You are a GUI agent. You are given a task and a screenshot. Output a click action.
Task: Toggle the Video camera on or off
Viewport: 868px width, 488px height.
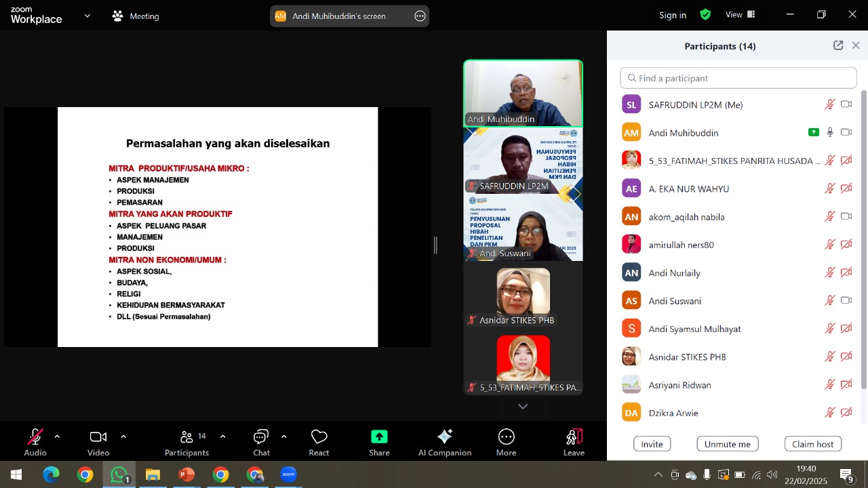98,437
